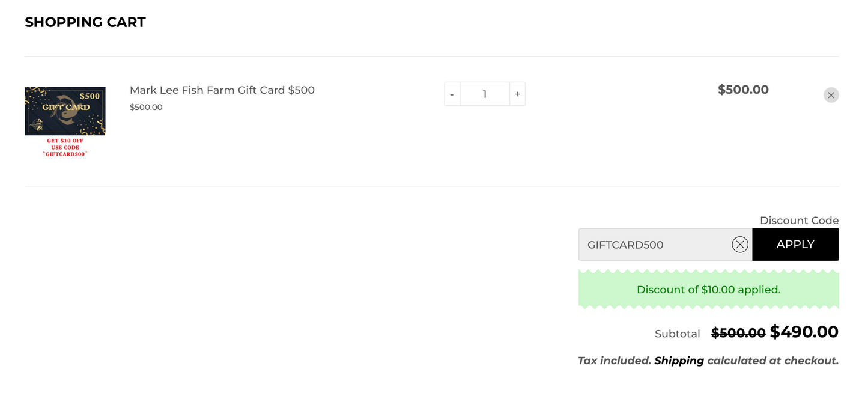Clear the GIFTCARD500 code with the circled X
The height and width of the screenshot is (396, 868).
[739, 244]
